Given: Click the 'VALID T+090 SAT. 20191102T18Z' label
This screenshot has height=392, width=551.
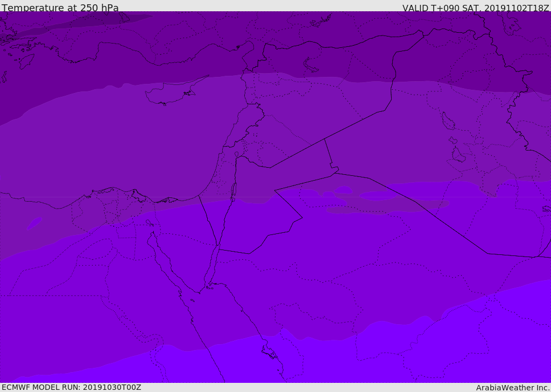Looking at the screenshot, I should tap(476, 8).
